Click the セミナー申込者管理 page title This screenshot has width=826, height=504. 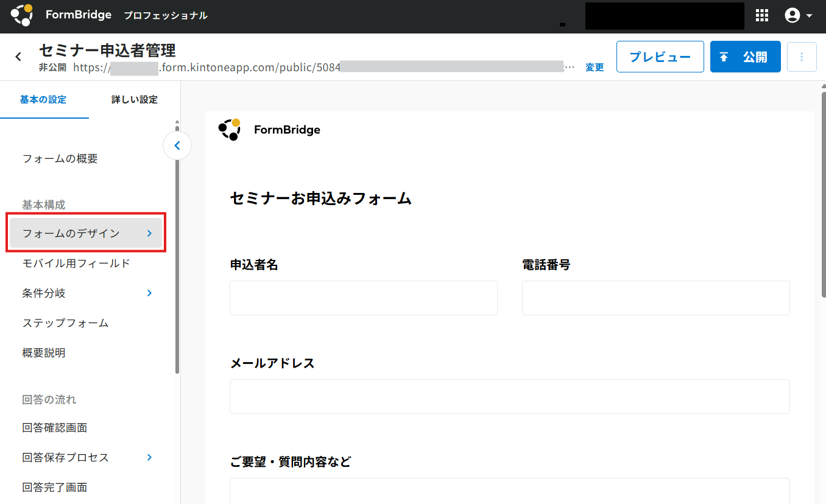click(x=107, y=50)
